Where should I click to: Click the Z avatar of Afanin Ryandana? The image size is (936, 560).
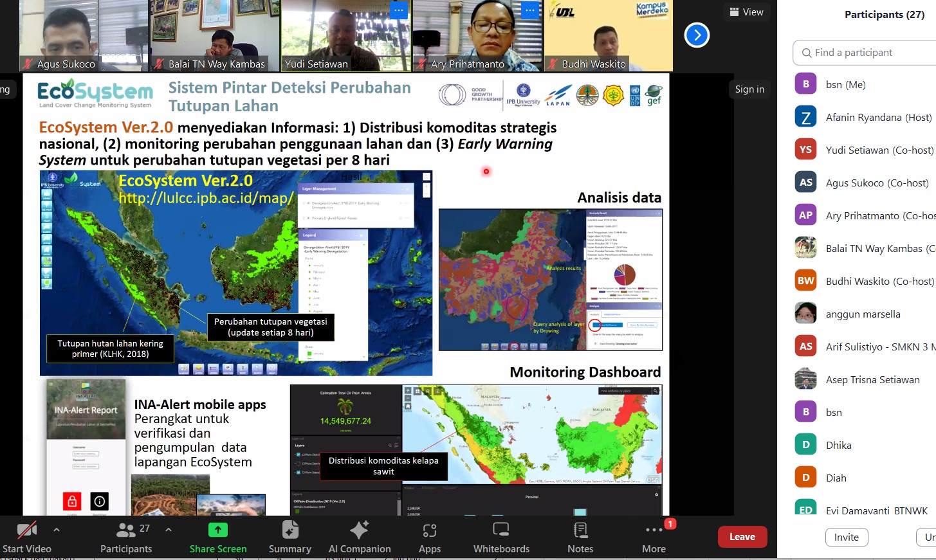point(806,117)
